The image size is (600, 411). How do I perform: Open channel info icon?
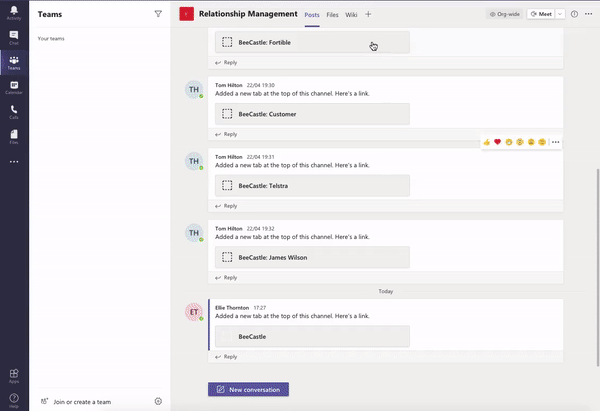click(574, 14)
